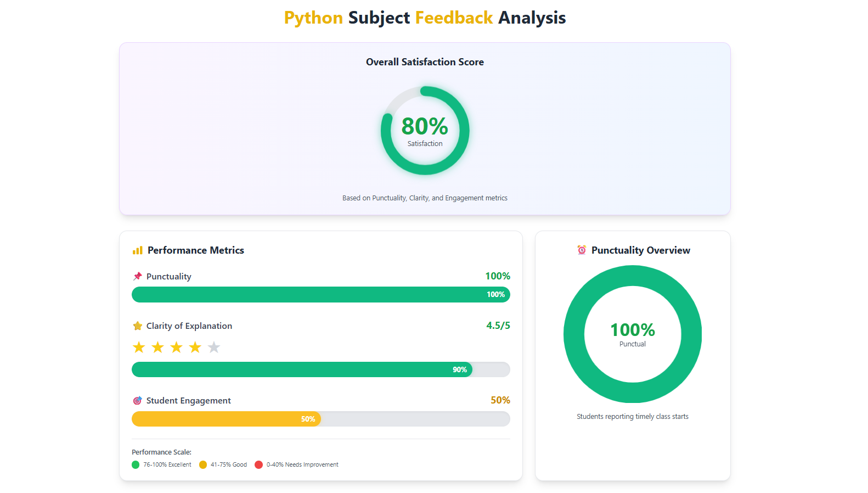This screenshot has height=493, width=868.
Task: Click the pushpin icon next to Punctuality
Action: tap(138, 276)
